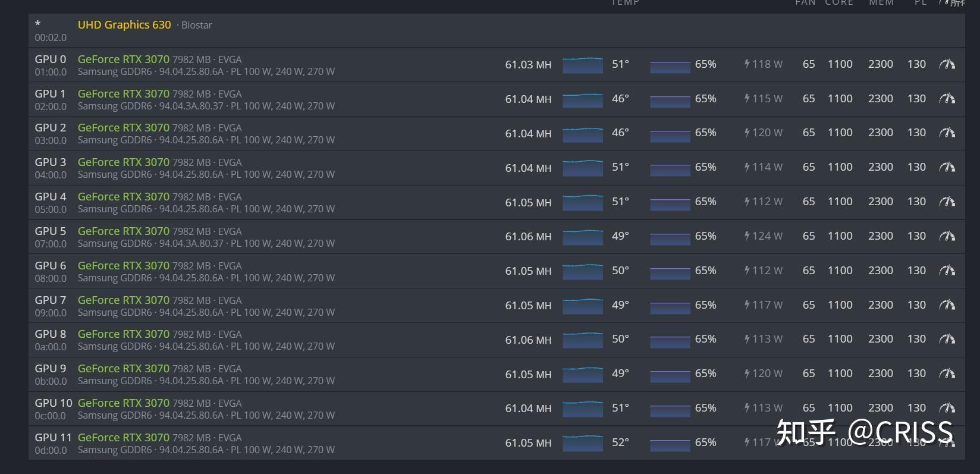
Task: Click the power bolt icon for GPU 6
Action: 747,271
